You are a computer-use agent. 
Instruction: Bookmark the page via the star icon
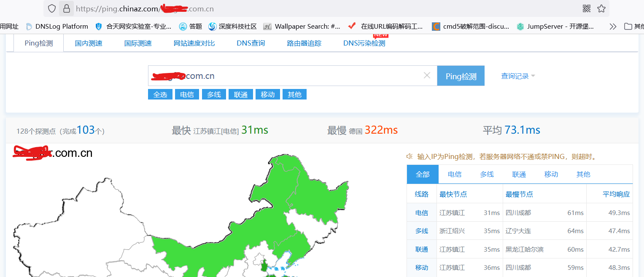point(601,8)
